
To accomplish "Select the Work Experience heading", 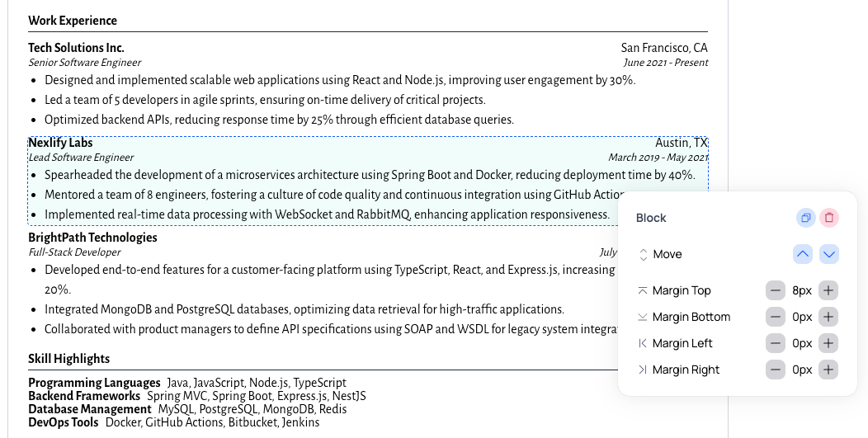I will click(73, 21).
